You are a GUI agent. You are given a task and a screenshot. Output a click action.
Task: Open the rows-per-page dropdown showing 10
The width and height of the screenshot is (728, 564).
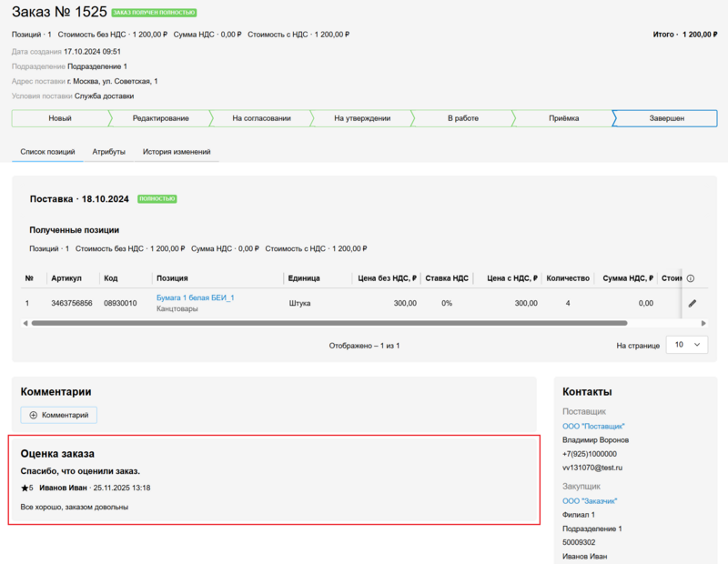pyautogui.click(x=687, y=345)
